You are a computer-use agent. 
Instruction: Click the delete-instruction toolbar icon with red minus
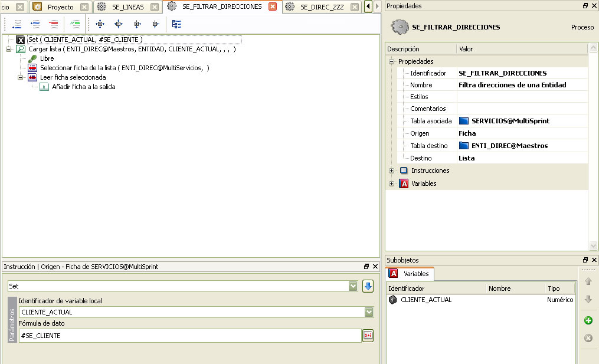pos(54,24)
